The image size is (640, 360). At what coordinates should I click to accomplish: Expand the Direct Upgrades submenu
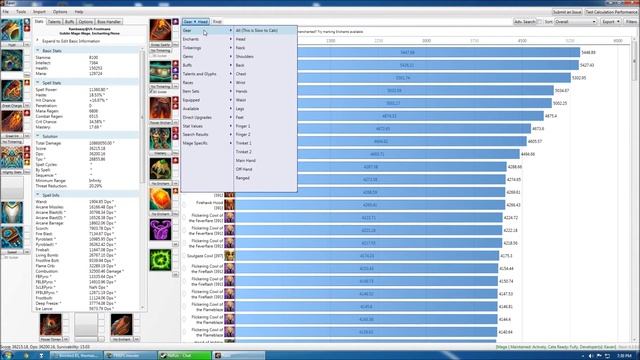pyautogui.click(x=207, y=117)
